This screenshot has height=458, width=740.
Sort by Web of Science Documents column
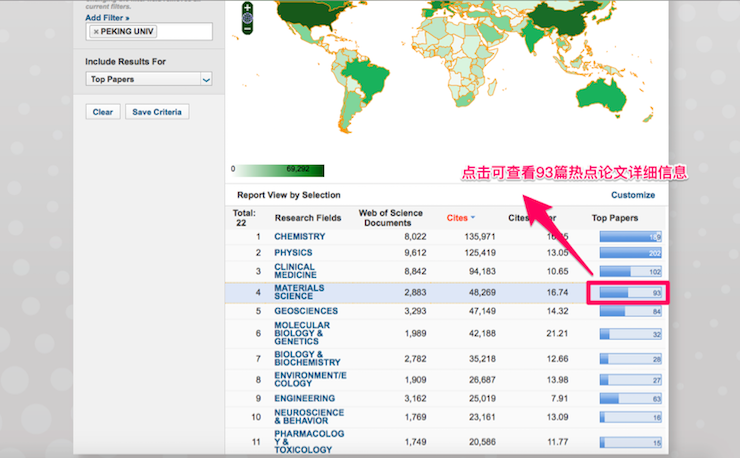(390, 218)
